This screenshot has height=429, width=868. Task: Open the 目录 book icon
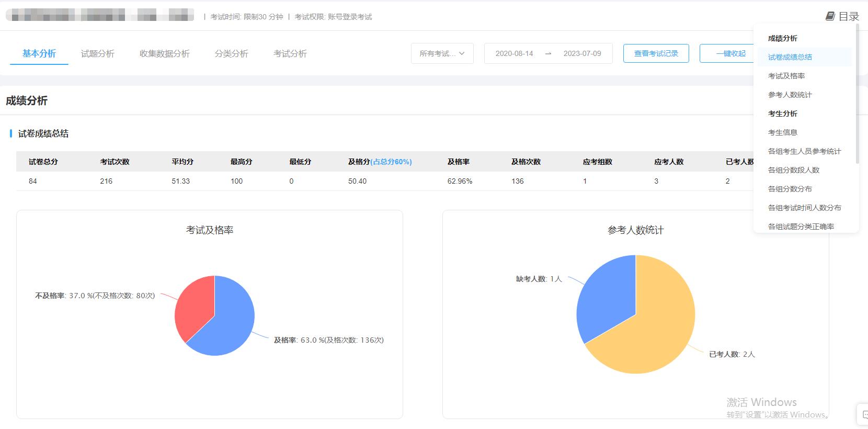pyautogui.click(x=830, y=16)
